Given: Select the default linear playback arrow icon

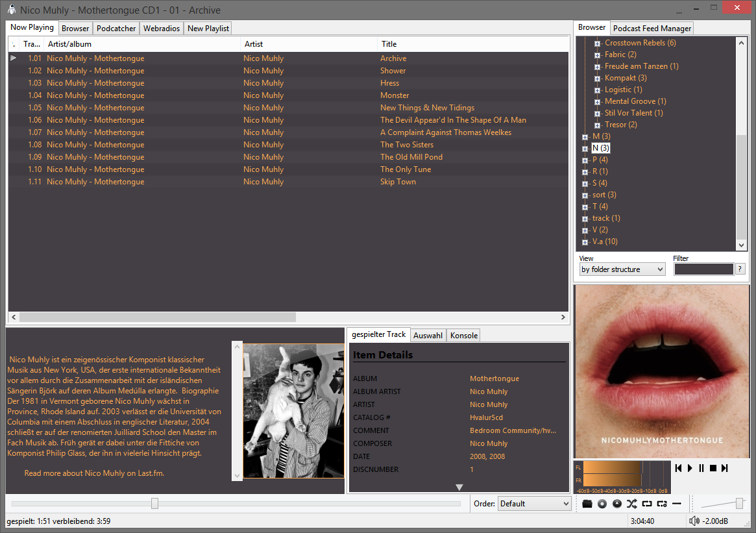Looking at the screenshot, I should pos(677,504).
